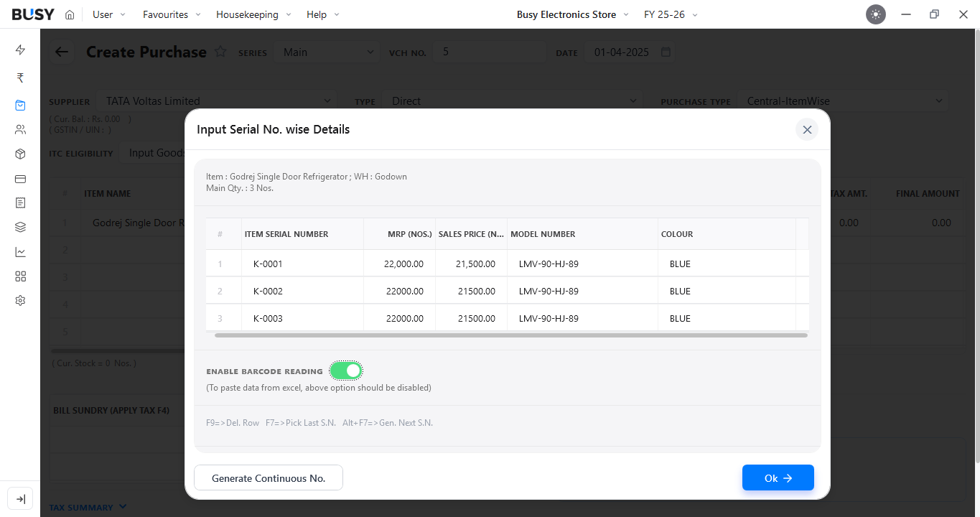
Task: Click Model Number column header
Action: (582, 234)
